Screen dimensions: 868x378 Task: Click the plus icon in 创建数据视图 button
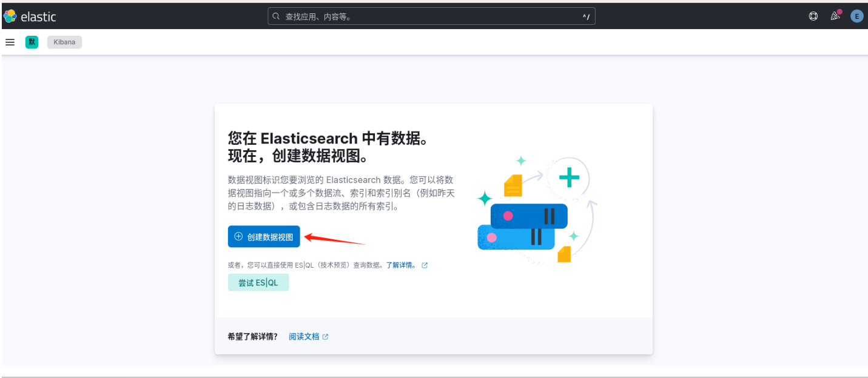238,236
